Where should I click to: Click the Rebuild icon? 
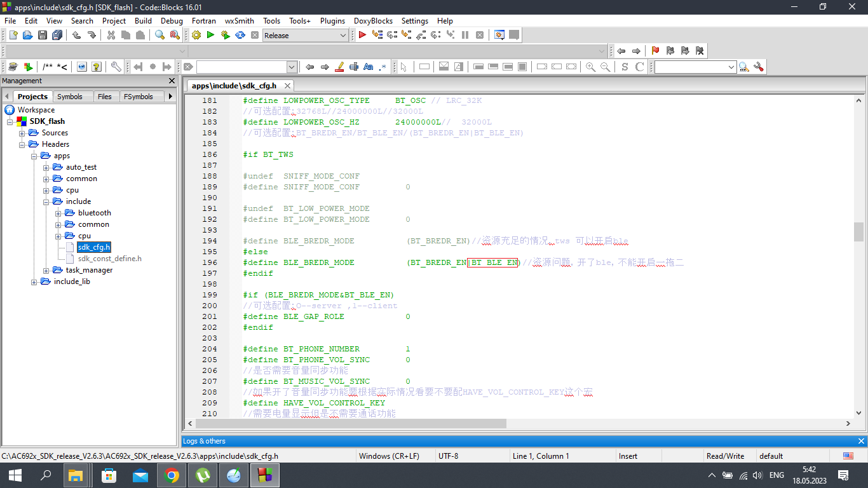tap(240, 35)
